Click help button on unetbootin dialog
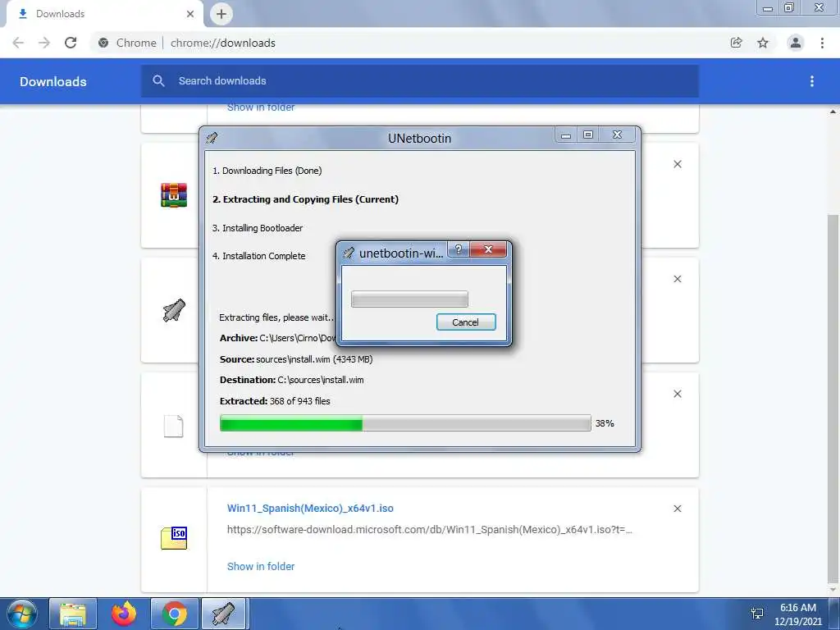 coord(458,249)
